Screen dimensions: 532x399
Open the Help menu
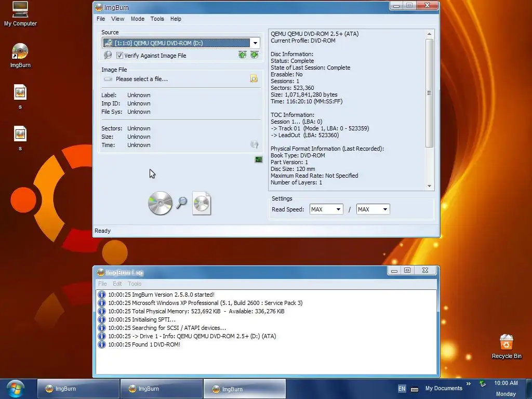(x=176, y=19)
